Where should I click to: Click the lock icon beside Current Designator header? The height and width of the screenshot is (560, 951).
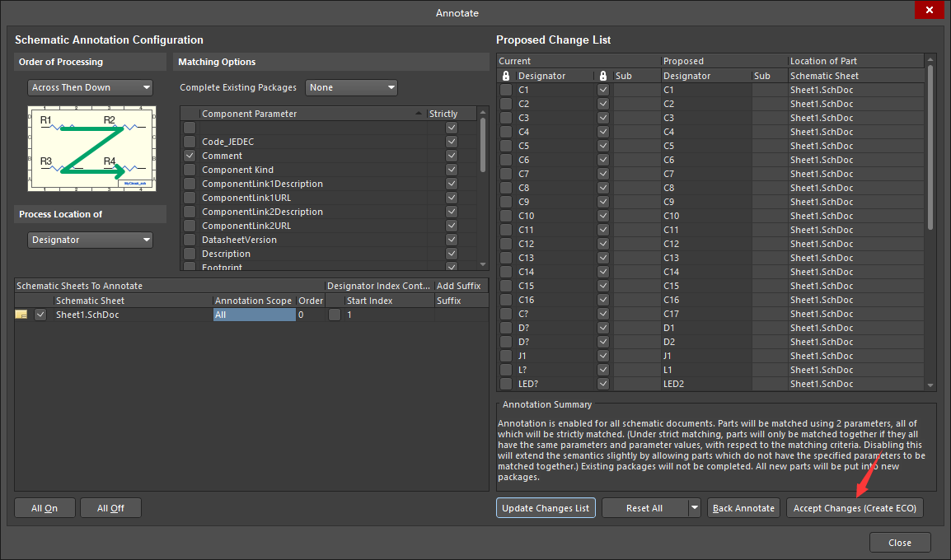coord(506,76)
